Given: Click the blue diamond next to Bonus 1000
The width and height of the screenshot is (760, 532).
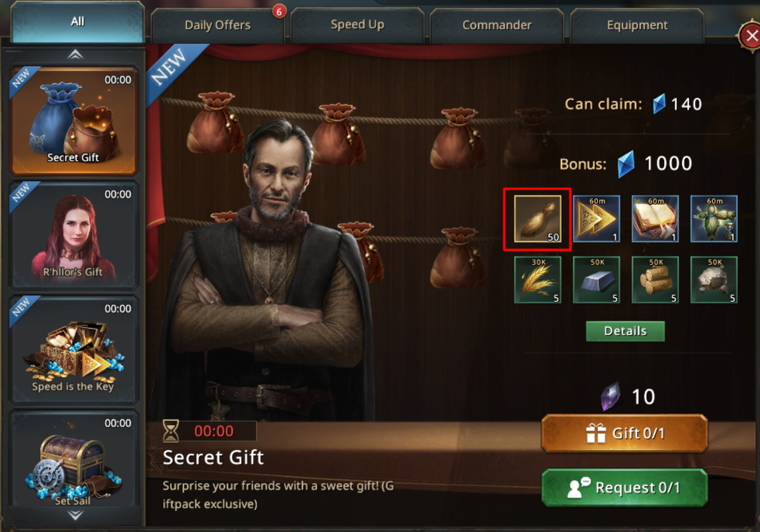Looking at the screenshot, I should point(626,164).
